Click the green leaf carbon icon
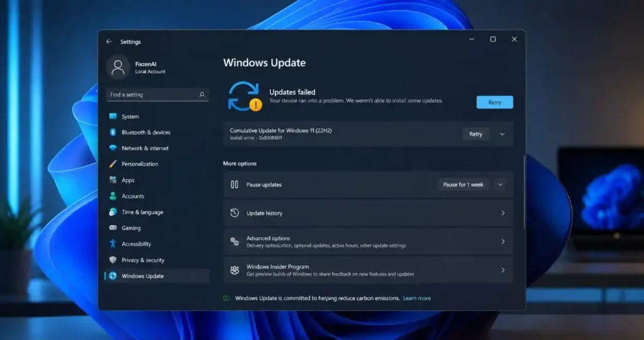644x340 pixels. (x=226, y=298)
